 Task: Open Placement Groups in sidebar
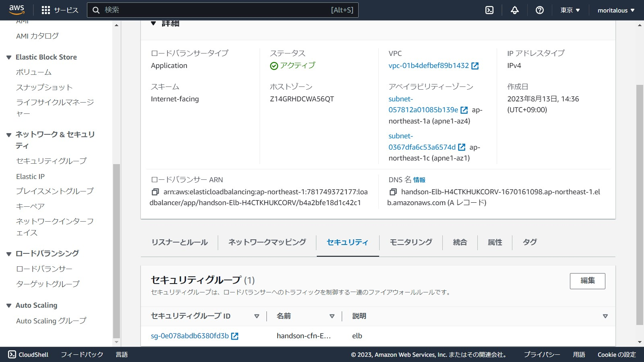coord(55,191)
